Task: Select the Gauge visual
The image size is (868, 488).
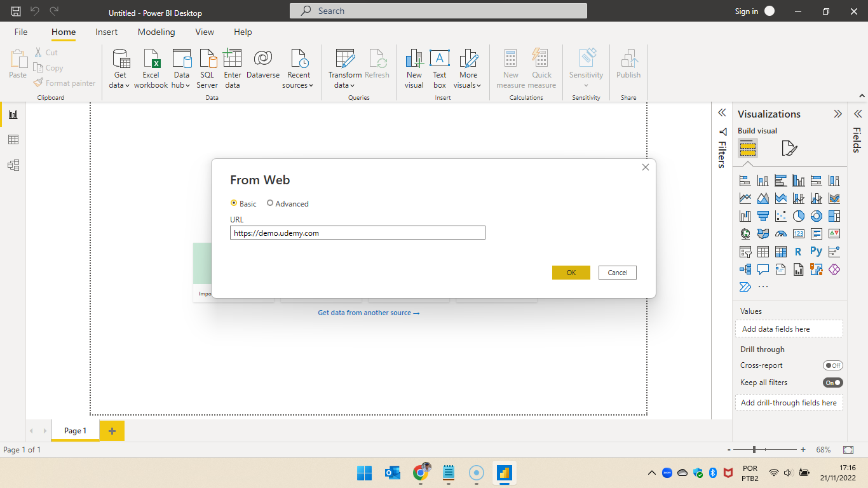Action: 781,234
